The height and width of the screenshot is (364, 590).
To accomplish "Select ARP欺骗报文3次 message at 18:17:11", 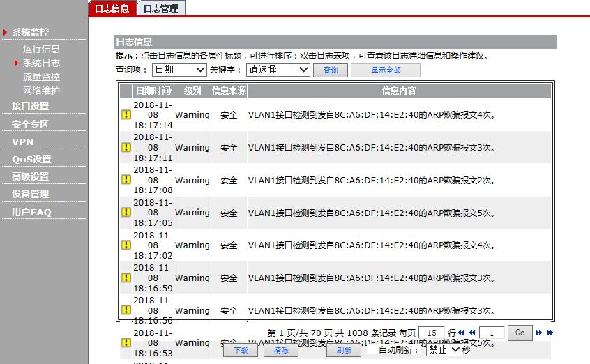I will 372,148.
